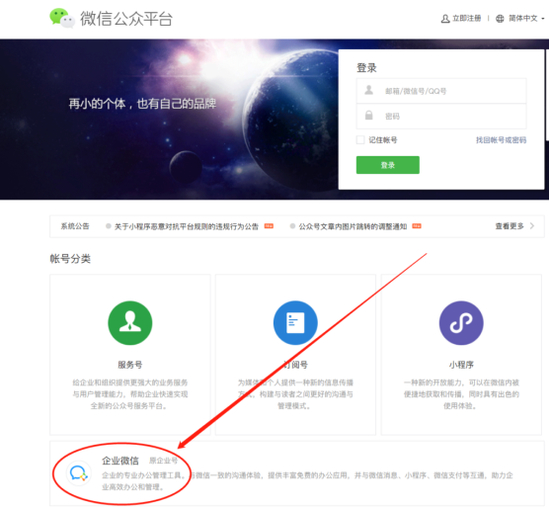The image size is (550, 508).
Task: Open announcement 公众号文章内图片跳转的调整通知
Action: point(353,227)
